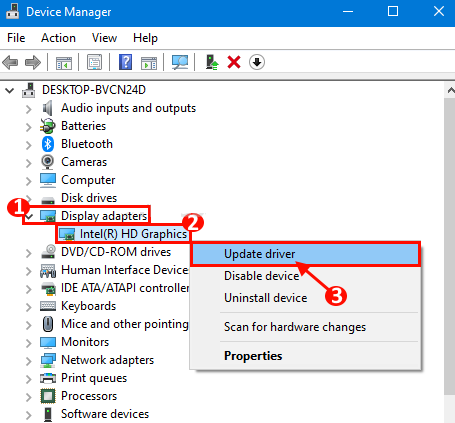
Task: Open the Properties sheet toolbar icon
Action: tap(94, 62)
